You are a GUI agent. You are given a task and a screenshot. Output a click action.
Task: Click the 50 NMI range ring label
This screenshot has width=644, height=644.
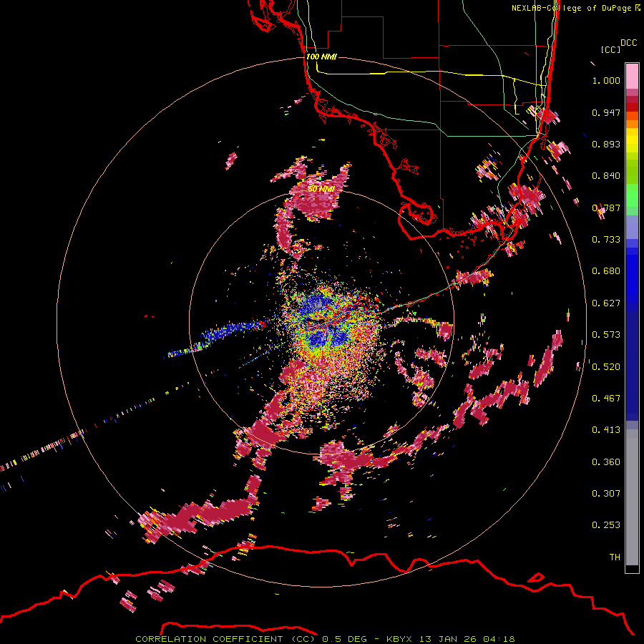[321, 189]
